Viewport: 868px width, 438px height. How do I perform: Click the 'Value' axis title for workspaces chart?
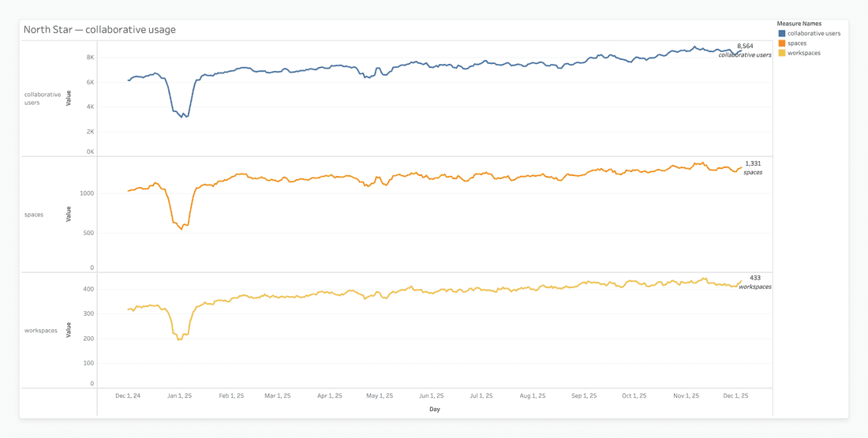pos(69,330)
